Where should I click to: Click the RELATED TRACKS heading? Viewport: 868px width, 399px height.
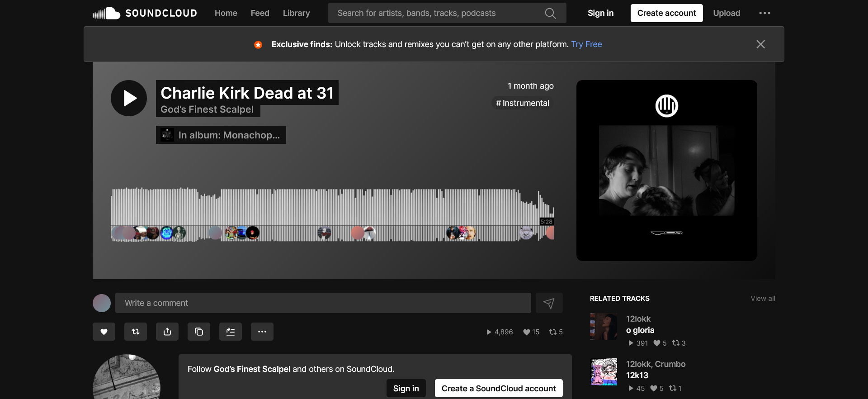[619, 299]
